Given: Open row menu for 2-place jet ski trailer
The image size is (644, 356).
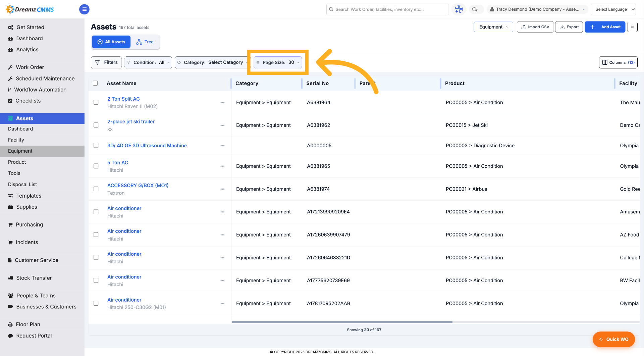Looking at the screenshot, I should tap(222, 125).
